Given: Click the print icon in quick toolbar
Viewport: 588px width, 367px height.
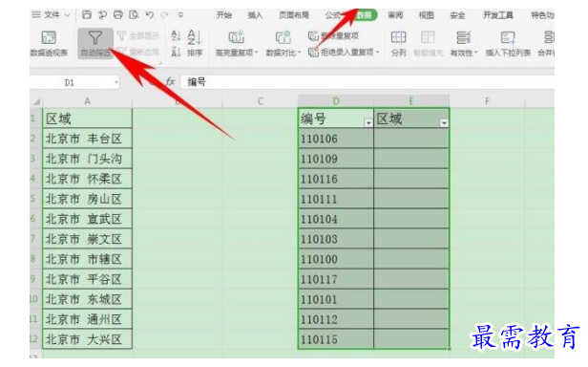Looking at the screenshot, I should (x=118, y=14).
